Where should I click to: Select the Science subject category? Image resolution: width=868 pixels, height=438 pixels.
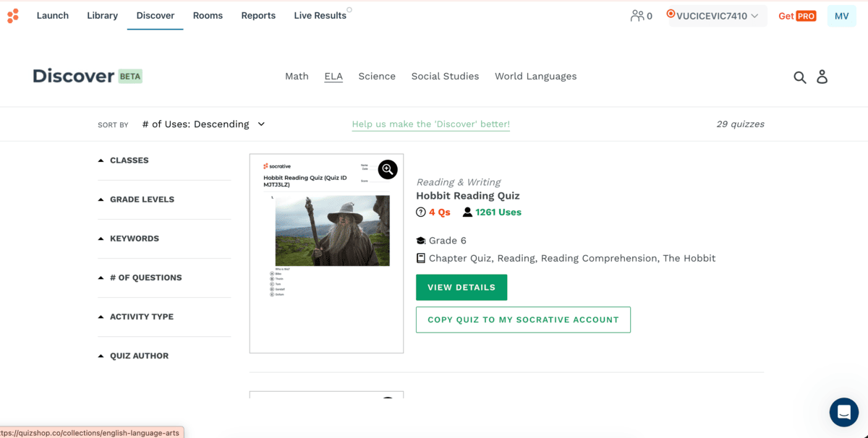[x=377, y=77]
